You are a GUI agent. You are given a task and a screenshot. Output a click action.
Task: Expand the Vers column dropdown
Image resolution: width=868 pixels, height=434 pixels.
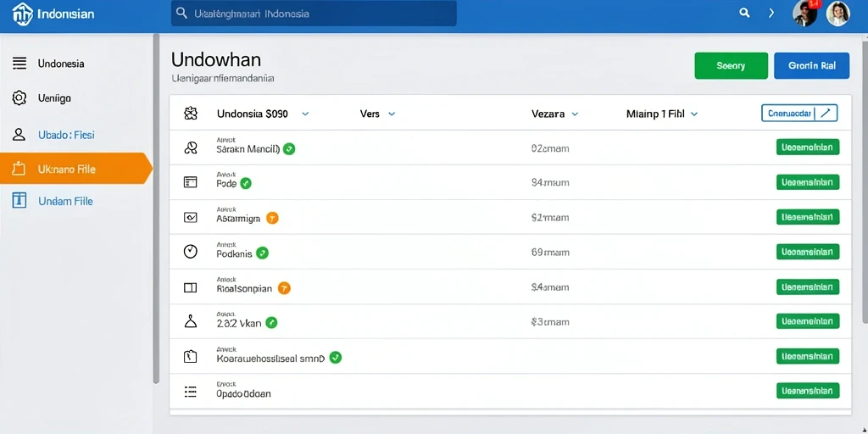tap(392, 114)
